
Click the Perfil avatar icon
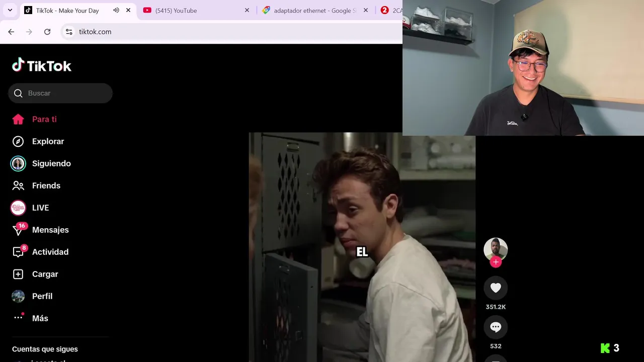pyautogui.click(x=18, y=296)
